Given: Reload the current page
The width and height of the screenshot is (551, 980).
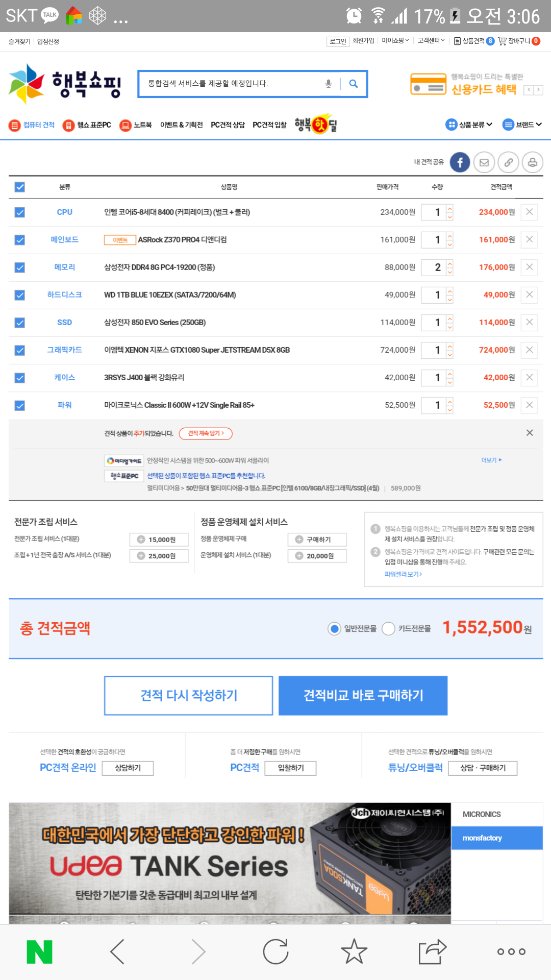Looking at the screenshot, I should (276, 952).
